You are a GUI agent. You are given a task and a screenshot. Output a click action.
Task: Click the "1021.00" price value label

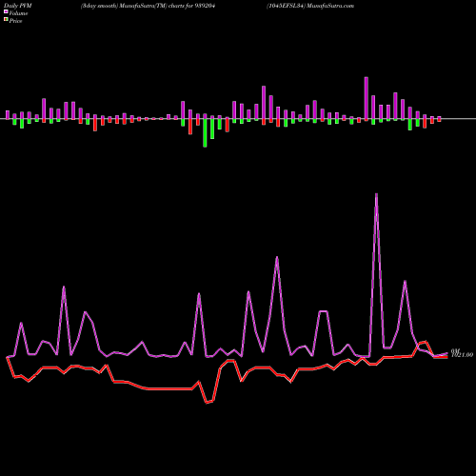(463, 355)
